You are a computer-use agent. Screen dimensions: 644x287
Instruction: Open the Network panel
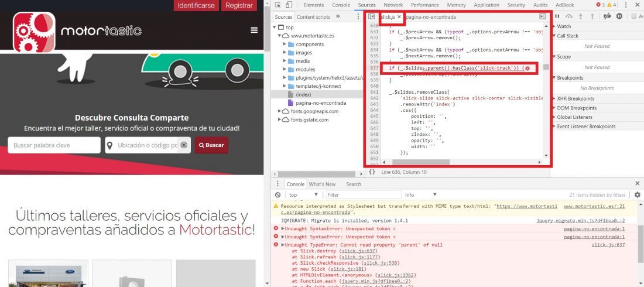393,5
